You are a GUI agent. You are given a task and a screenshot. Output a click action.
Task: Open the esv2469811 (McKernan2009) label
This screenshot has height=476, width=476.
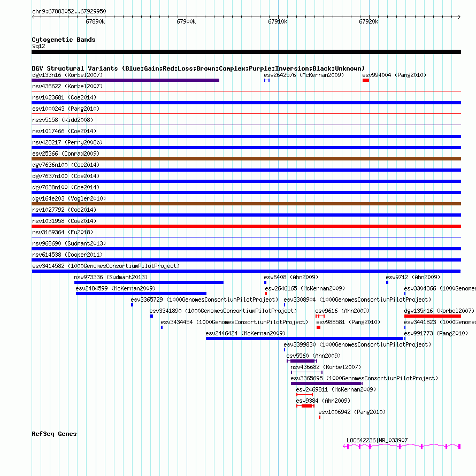click(336, 389)
